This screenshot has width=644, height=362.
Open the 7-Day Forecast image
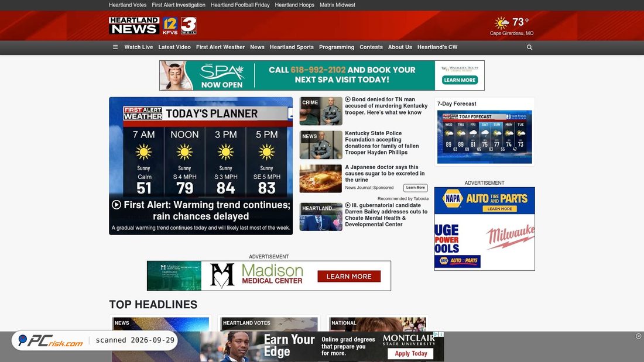click(485, 137)
